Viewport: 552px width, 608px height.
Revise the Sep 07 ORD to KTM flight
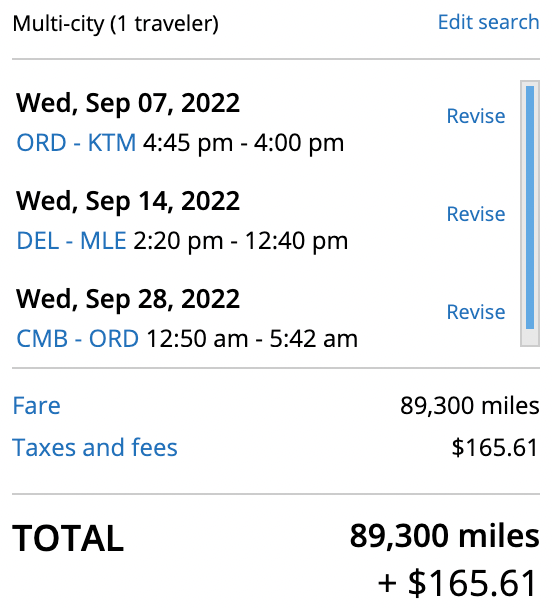click(x=476, y=116)
